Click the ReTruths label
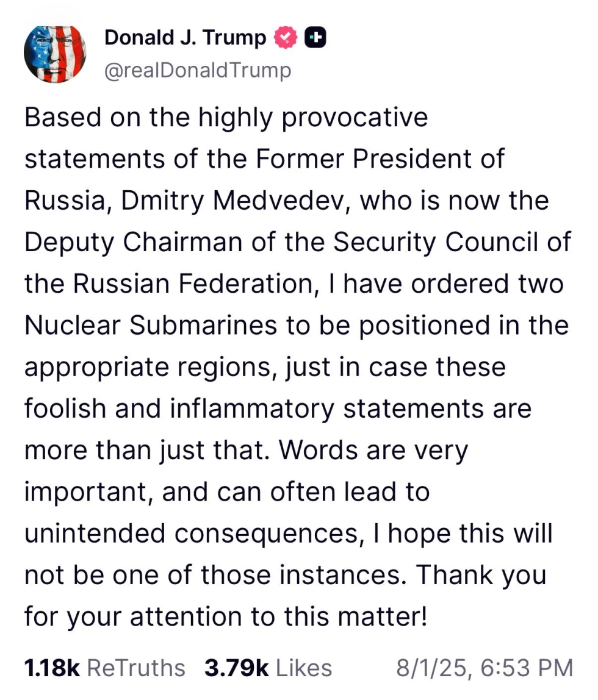The width and height of the screenshot is (598, 700). [135, 668]
